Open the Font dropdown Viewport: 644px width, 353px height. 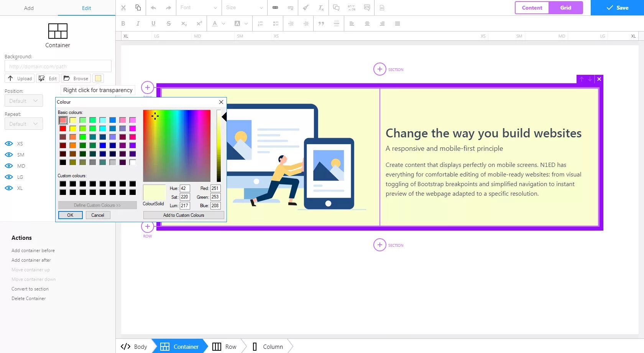click(x=198, y=8)
